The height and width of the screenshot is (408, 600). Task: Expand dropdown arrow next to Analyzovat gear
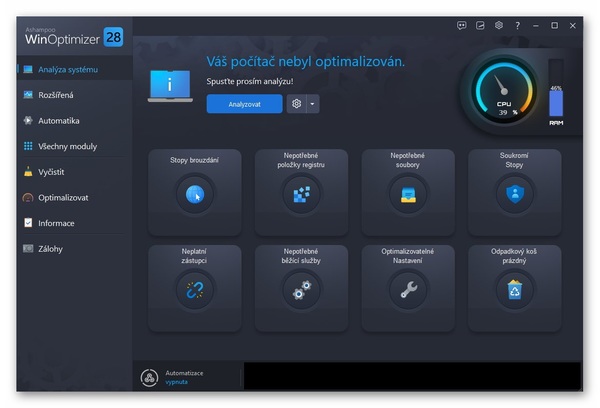coord(313,104)
